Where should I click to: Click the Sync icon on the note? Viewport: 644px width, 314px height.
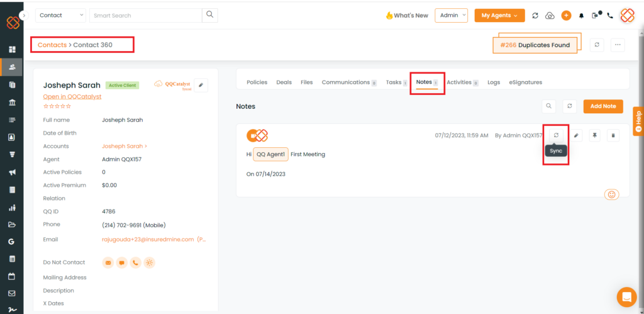(x=556, y=135)
